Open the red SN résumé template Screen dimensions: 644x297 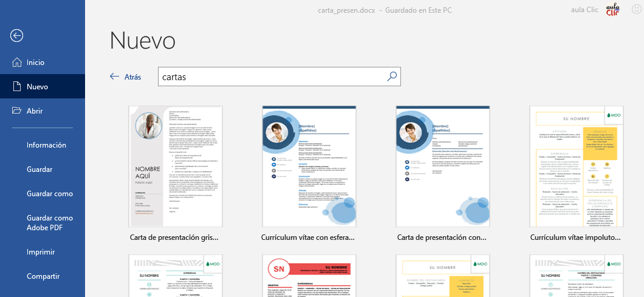pos(308,276)
